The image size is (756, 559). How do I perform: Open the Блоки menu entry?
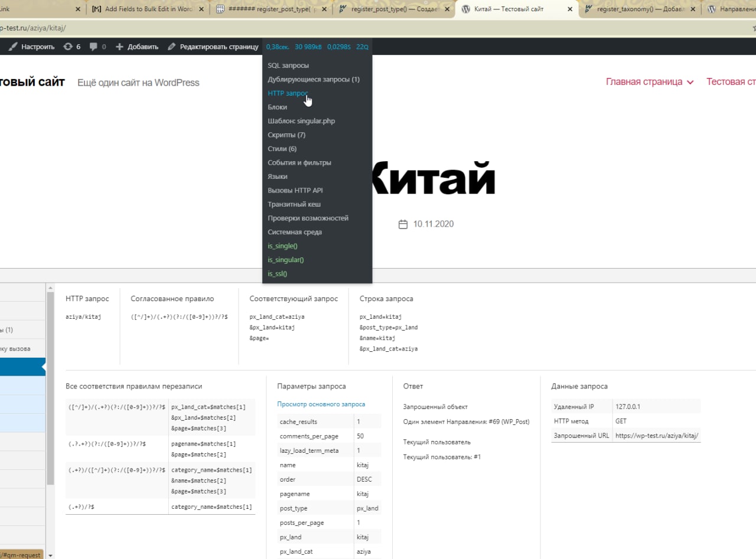[277, 107]
